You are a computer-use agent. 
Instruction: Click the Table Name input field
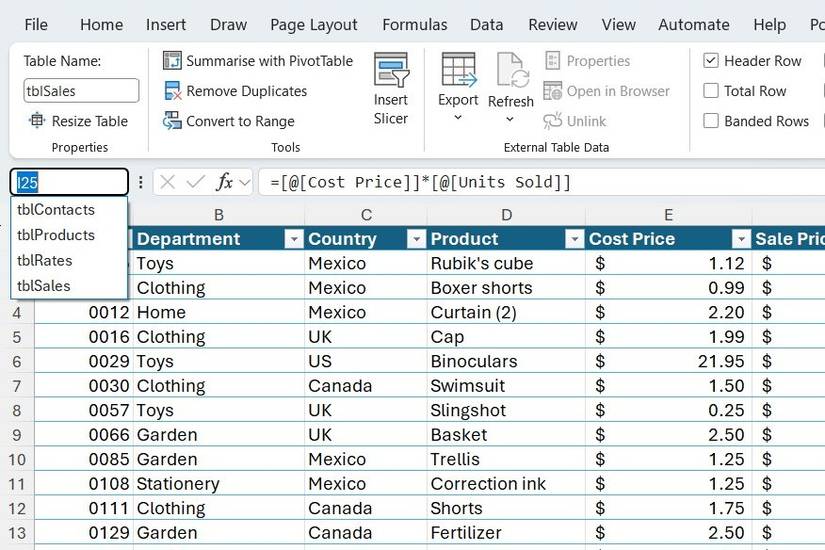point(82,91)
